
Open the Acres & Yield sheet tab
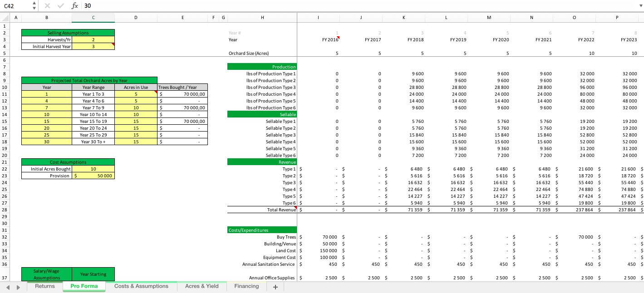[x=202, y=286]
